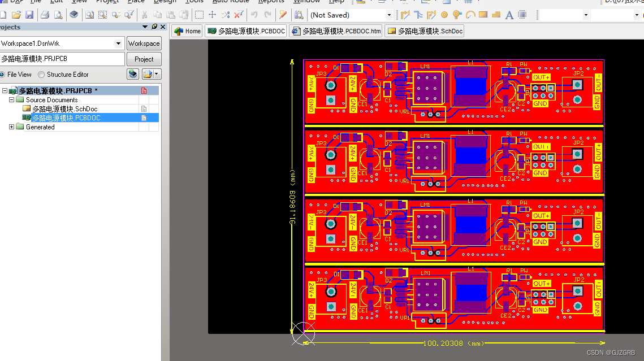Paste from clipboard icon
644x361 pixels.
click(170, 15)
